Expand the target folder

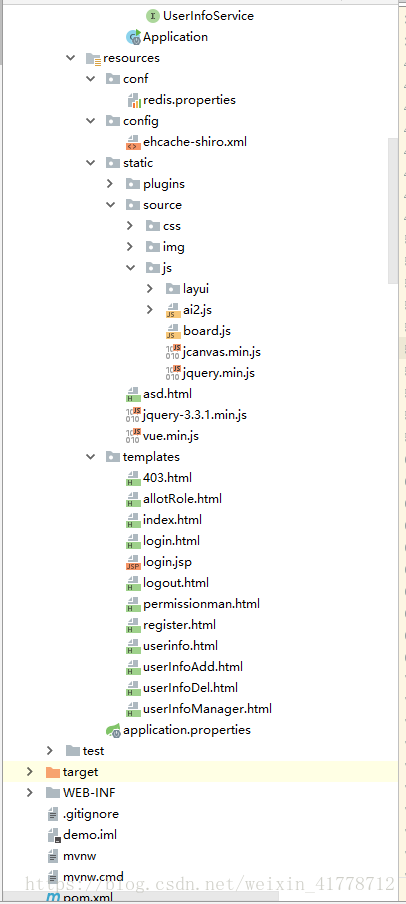tap(30, 772)
